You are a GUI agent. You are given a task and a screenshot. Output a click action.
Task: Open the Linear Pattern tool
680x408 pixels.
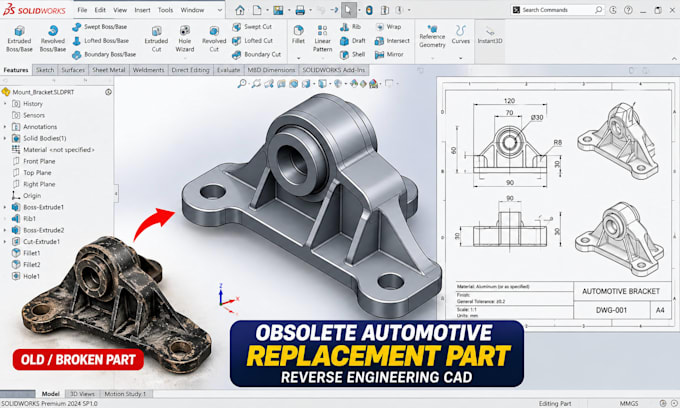pos(322,39)
